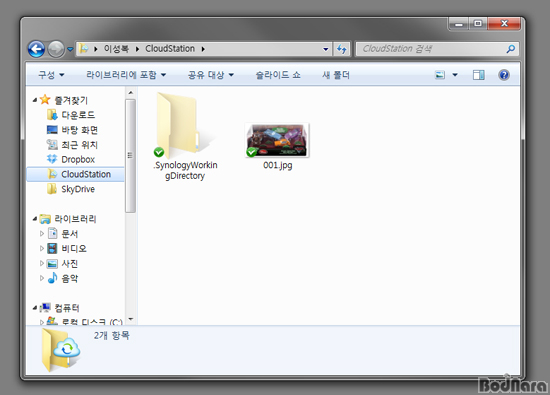Expand the 음악 library

(x=42, y=278)
